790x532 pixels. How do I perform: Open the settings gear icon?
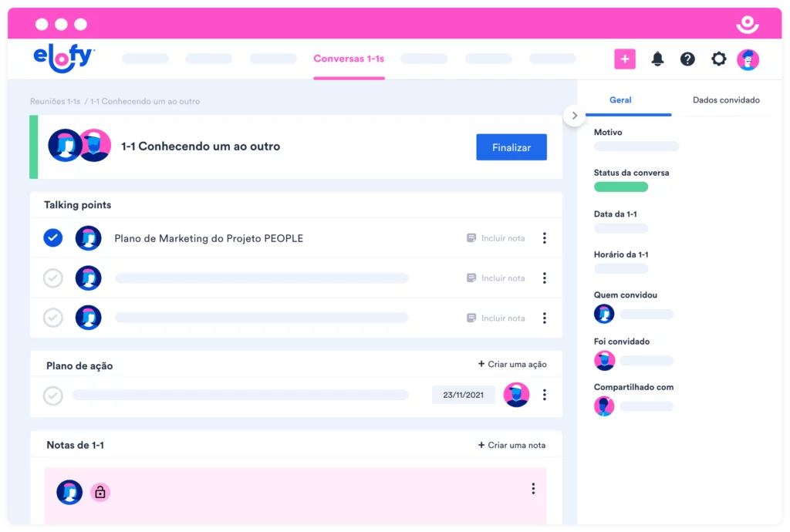(x=718, y=59)
